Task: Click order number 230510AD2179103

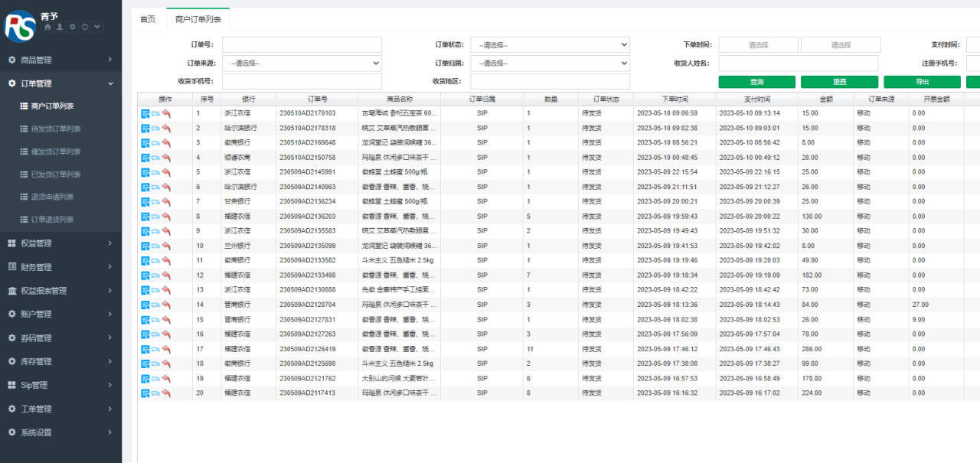Action: tap(307, 113)
